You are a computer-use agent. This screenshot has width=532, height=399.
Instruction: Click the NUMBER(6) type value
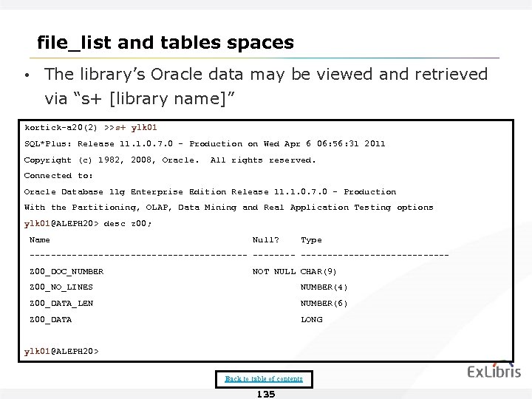click(x=324, y=304)
